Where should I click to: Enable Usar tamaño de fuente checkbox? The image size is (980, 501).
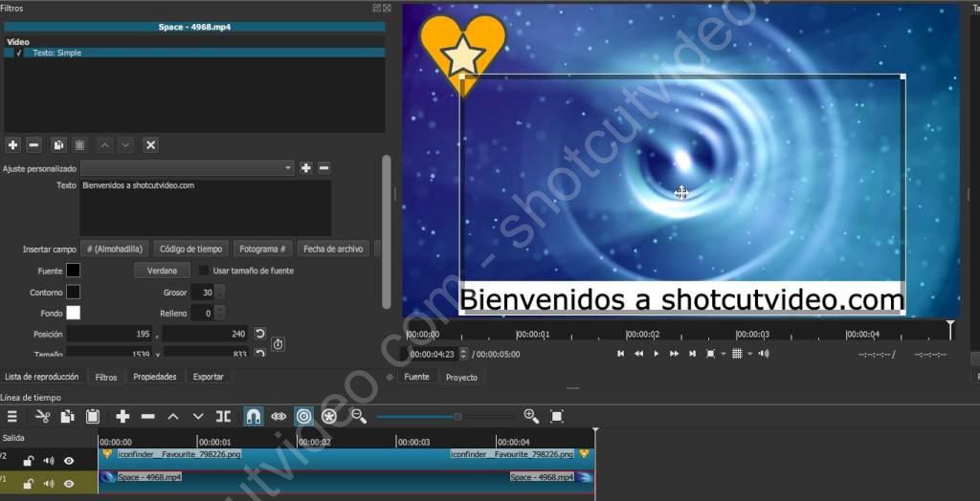204,271
